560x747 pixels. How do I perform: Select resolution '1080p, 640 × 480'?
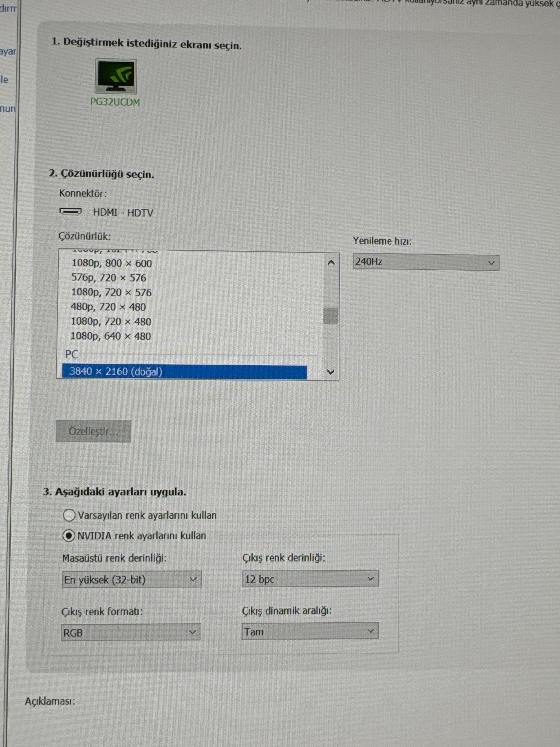pyautogui.click(x=111, y=336)
